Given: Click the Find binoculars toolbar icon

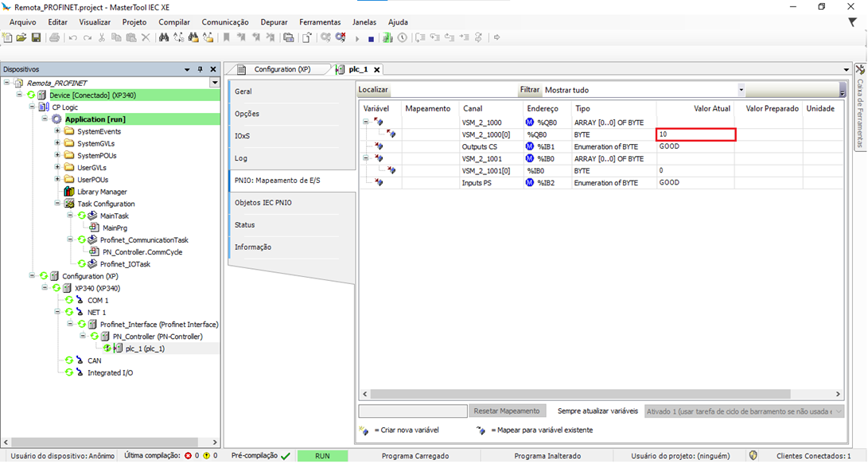Looking at the screenshot, I should [x=164, y=37].
